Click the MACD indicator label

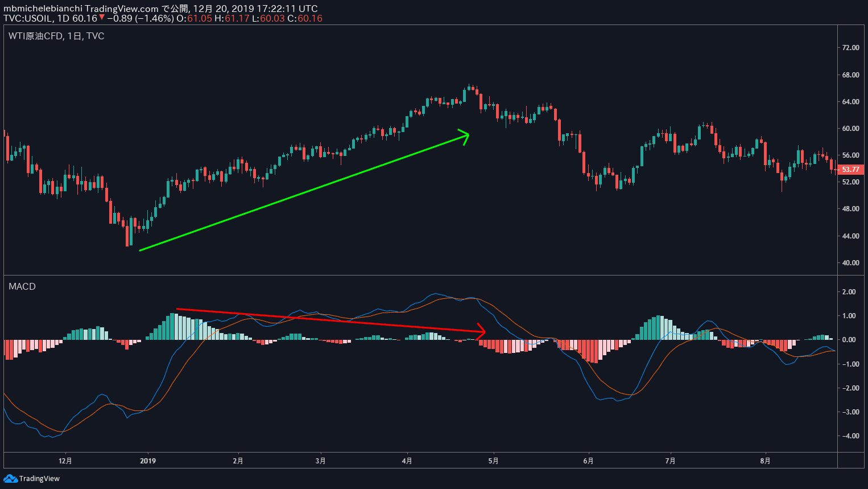tap(22, 286)
